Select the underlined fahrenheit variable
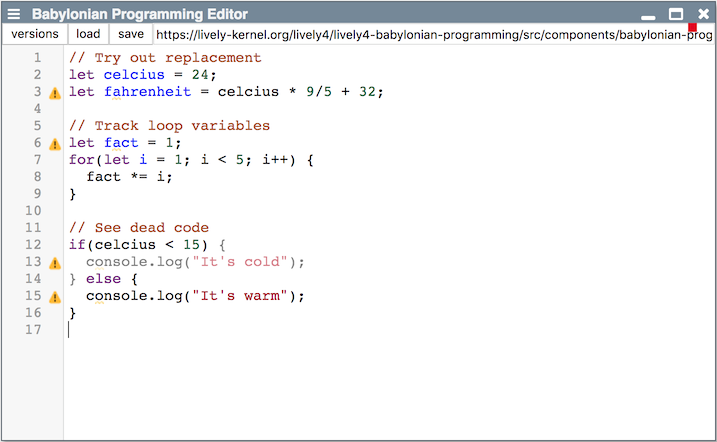This screenshot has height=442, width=717. point(146,92)
